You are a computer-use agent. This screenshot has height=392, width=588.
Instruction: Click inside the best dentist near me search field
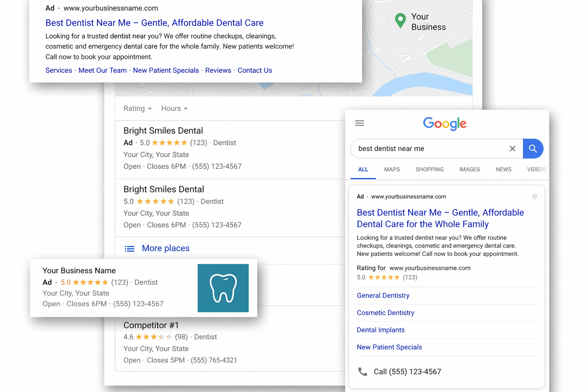pyautogui.click(x=421, y=149)
